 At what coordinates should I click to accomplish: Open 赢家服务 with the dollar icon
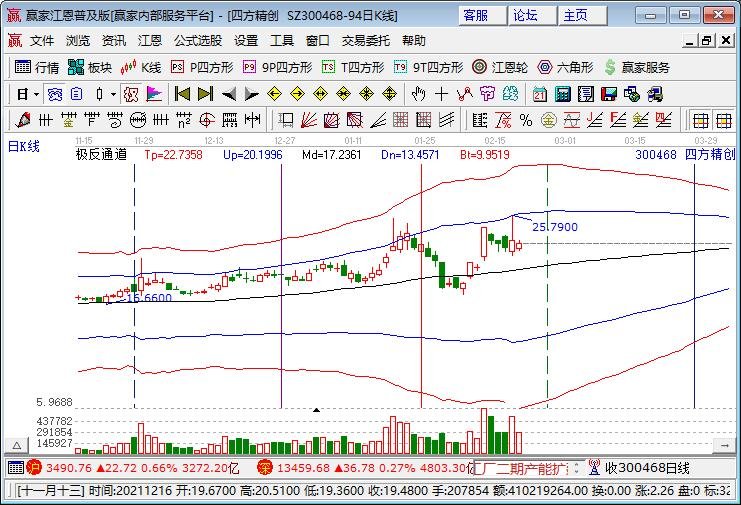pyautogui.click(x=637, y=68)
